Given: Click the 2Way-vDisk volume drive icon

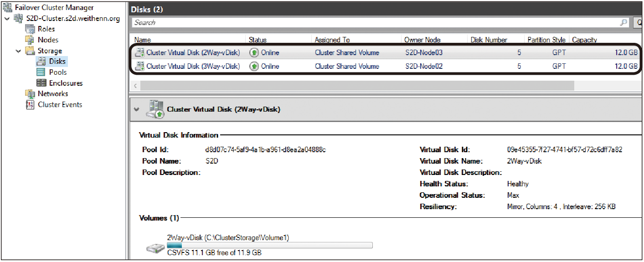Looking at the screenshot, I should pyautogui.click(x=155, y=249).
